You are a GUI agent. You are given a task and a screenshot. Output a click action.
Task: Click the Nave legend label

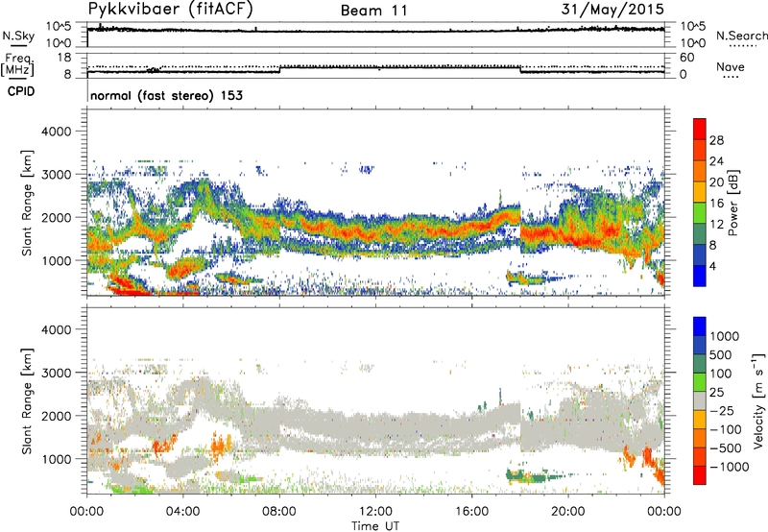(x=731, y=66)
